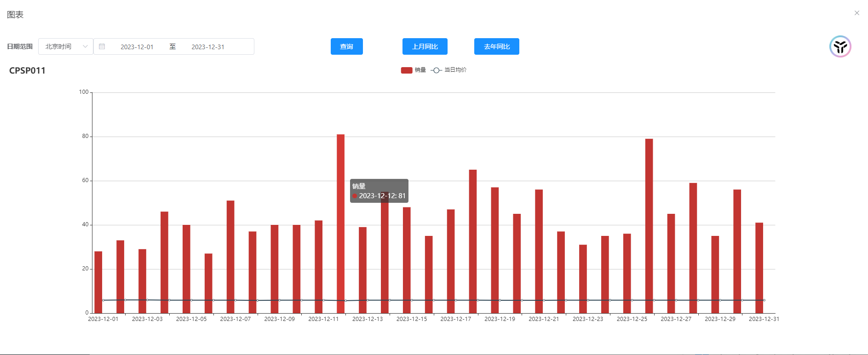Toggle the 销量 legend series
Image resolution: width=868 pixels, height=355 pixels.
(x=420, y=70)
